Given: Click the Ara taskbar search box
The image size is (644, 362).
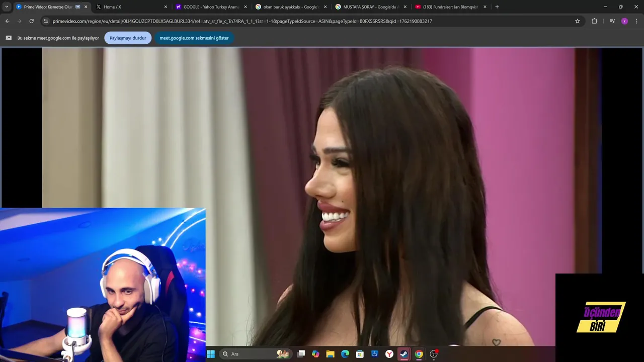Looking at the screenshot, I should click(x=256, y=354).
